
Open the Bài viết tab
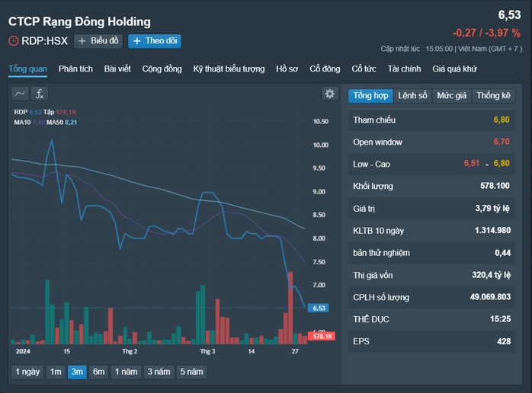[117, 69]
